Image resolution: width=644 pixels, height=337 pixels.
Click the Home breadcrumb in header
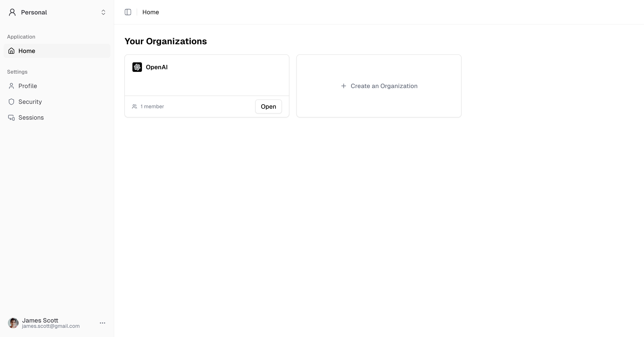[x=150, y=12]
